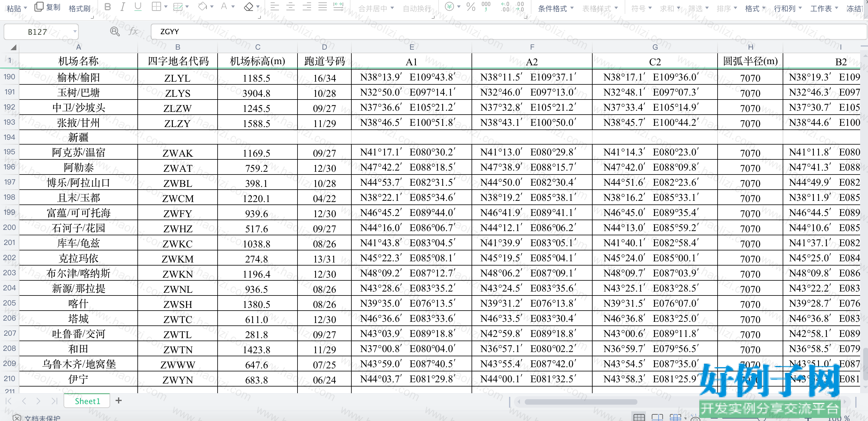The height and width of the screenshot is (421, 868).
Task: Click the distributed alignment icon
Action: pyautogui.click(x=338, y=7)
